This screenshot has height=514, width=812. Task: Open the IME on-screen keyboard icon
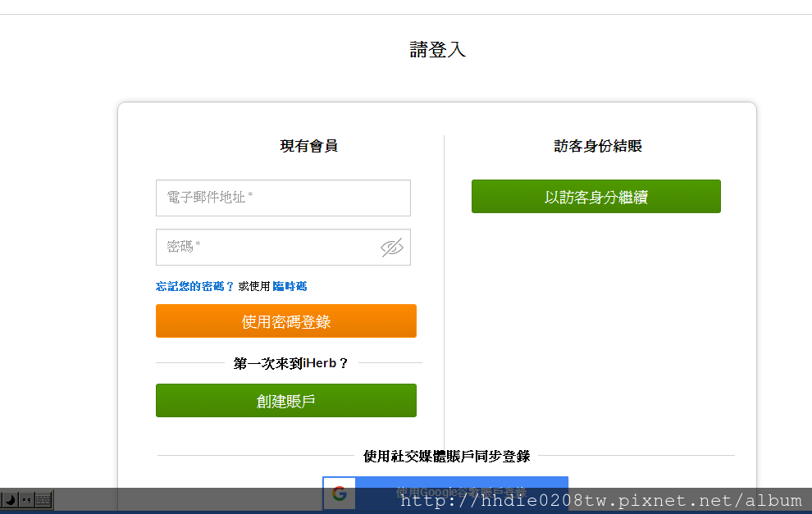[x=43, y=500]
